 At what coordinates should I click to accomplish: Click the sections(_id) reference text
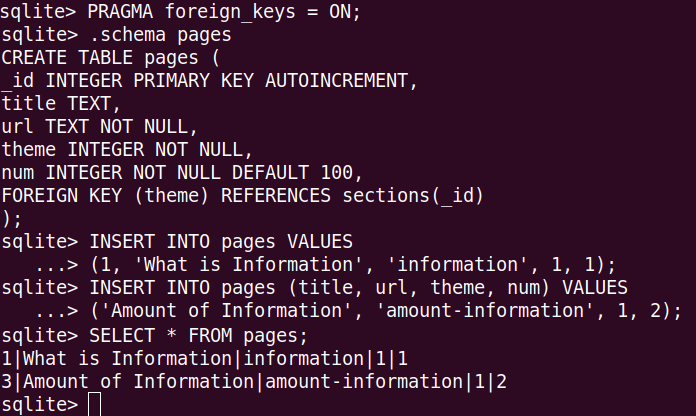click(413, 194)
